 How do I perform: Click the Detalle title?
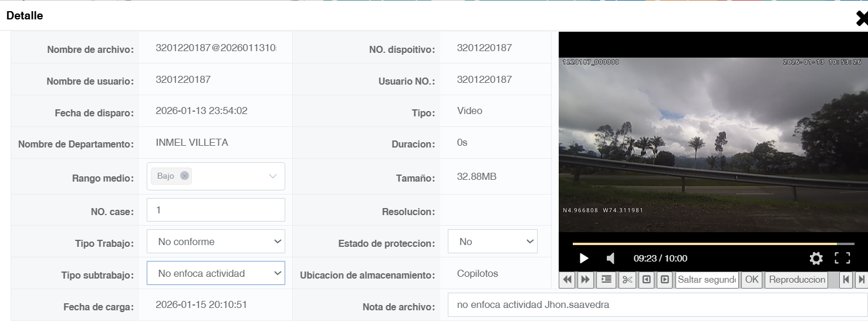(x=25, y=16)
